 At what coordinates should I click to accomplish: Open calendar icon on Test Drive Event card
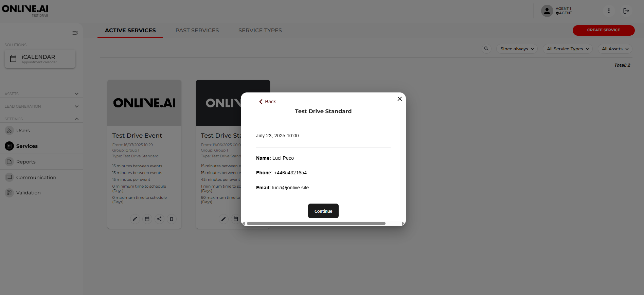pyautogui.click(x=147, y=219)
